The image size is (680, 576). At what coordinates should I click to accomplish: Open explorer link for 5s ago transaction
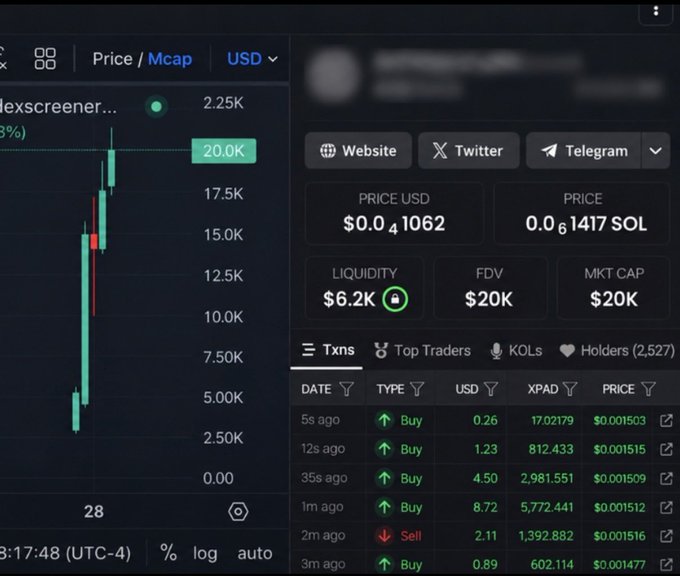666,420
